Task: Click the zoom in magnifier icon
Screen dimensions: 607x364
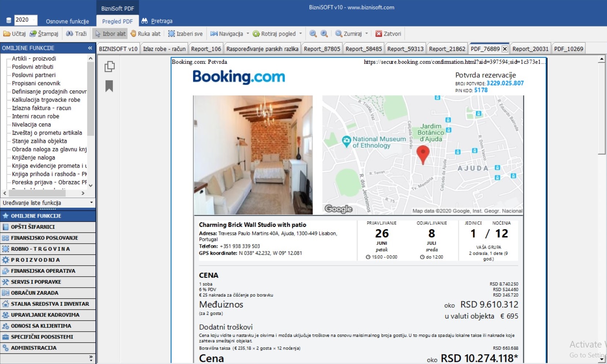Action: [324, 34]
